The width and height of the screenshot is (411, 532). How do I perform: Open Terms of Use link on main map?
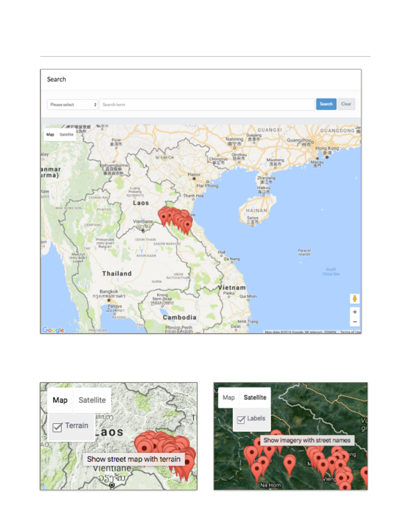coord(350,332)
